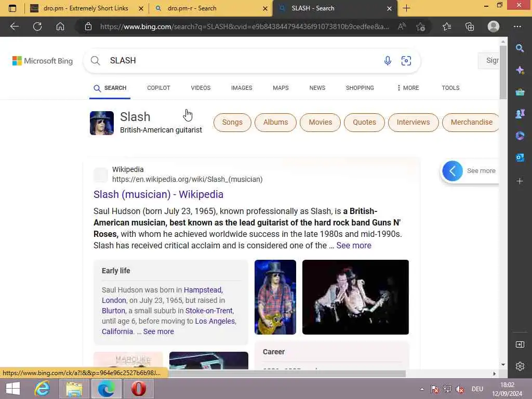
Task: Open the concert stage photo thumbnail
Action: tap(355, 297)
